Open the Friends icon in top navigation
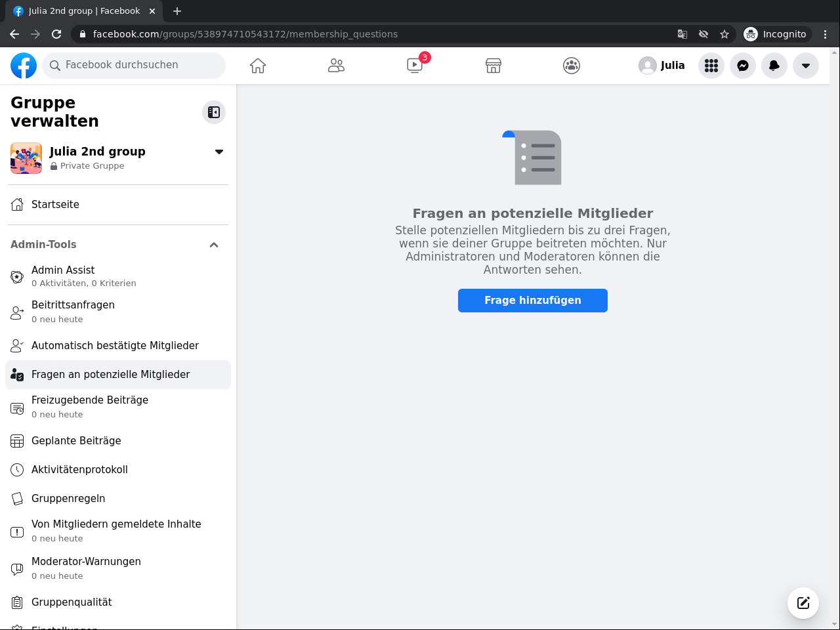840x630 pixels. coord(336,66)
